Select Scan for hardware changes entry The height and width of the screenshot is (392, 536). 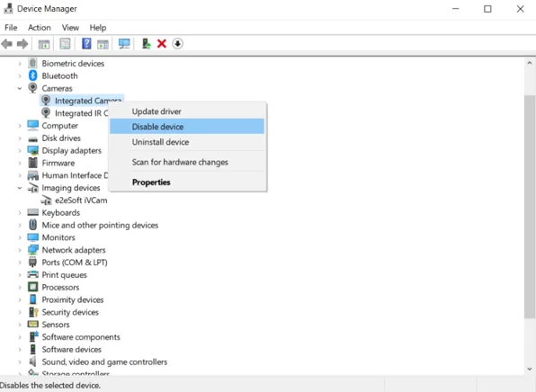pyautogui.click(x=187, y=162)
